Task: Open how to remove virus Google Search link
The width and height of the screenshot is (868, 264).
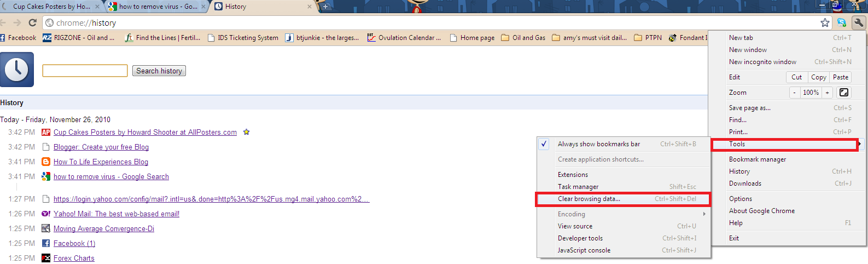Action: pos(111,176)
